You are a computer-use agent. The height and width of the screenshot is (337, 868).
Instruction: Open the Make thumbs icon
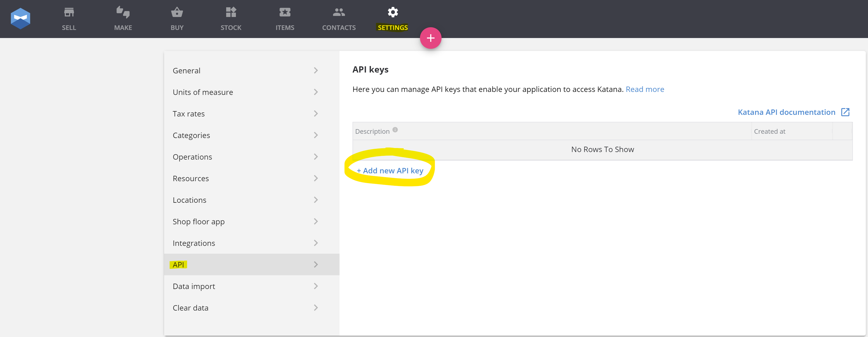click(123, 12)
